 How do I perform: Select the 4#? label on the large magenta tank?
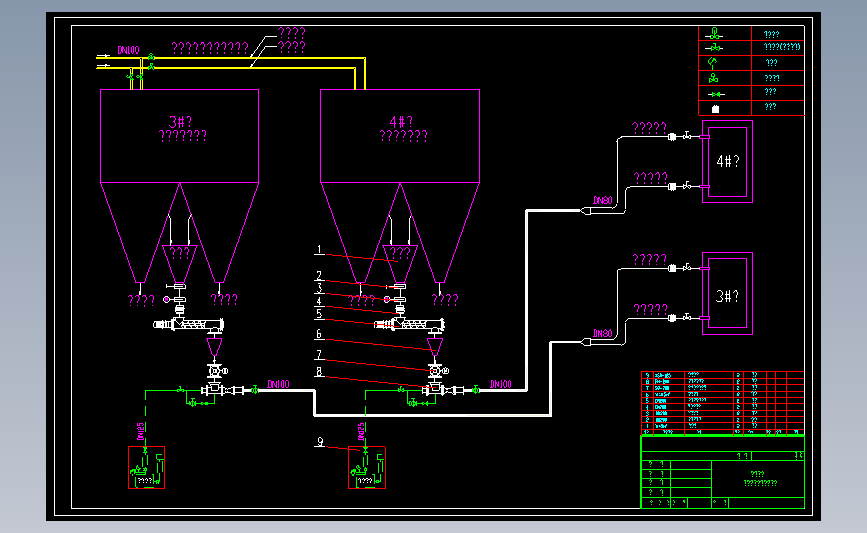click(401, 122)
